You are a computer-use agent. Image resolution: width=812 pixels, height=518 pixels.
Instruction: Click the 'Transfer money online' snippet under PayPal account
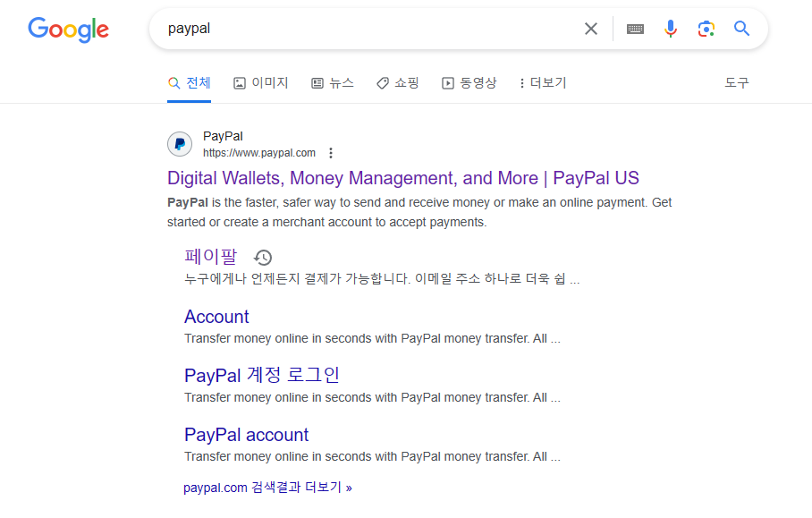[372, 456]
